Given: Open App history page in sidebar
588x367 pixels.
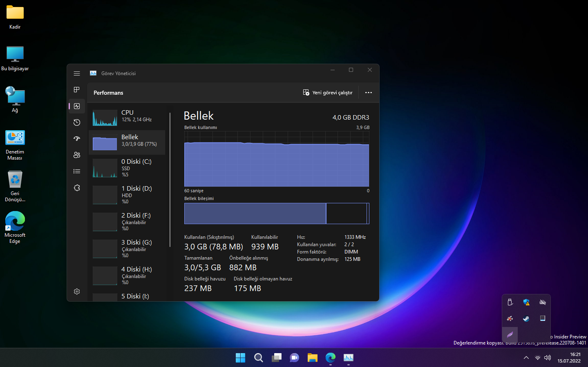Looking at the screenshot, I should [76, 122].
